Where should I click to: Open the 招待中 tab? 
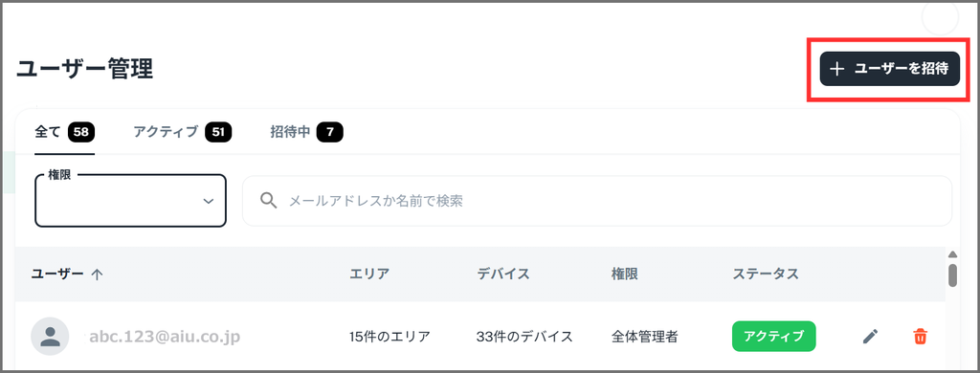[x=306, y=132]
